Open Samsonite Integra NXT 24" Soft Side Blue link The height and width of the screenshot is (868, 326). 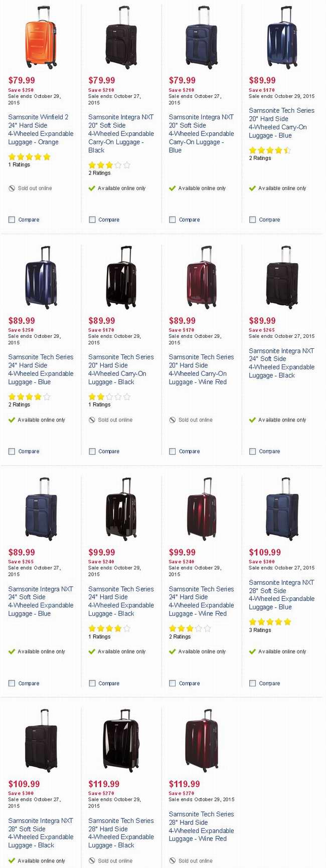click(x=41, y=601)
